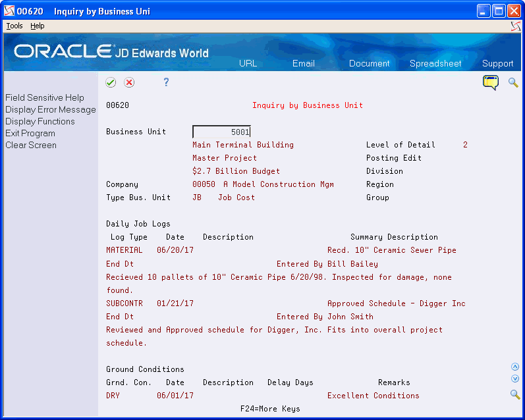Choose Exit Program in the sidebar

click(30, 133)
